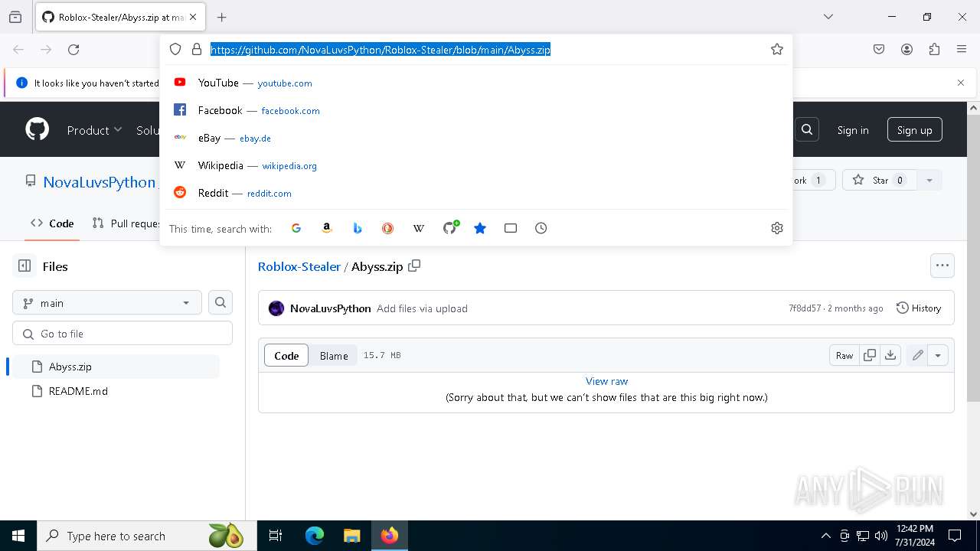This screenshot has height=551, width=980.
Task: Search with DuckDuckGo this time
Action: click(388, 228)
